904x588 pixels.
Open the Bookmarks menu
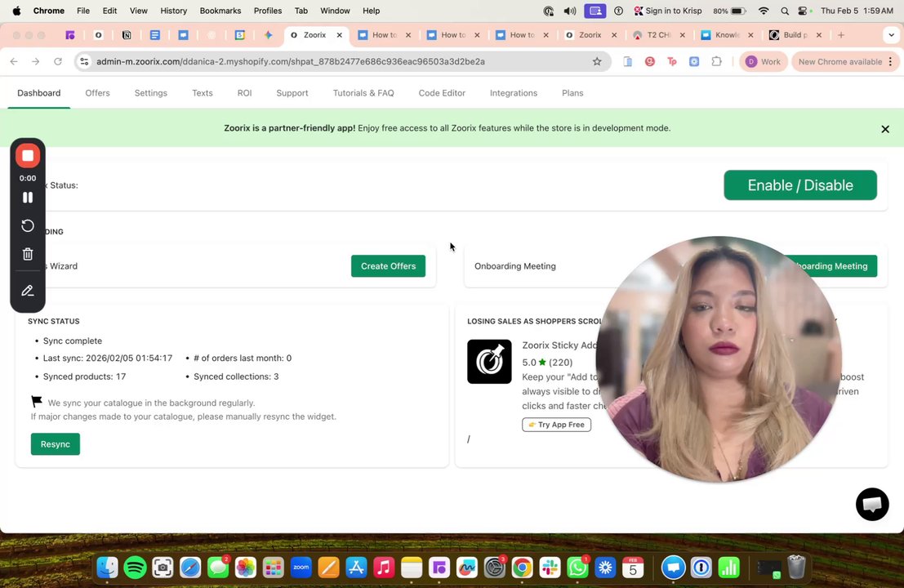click(220, 11)
